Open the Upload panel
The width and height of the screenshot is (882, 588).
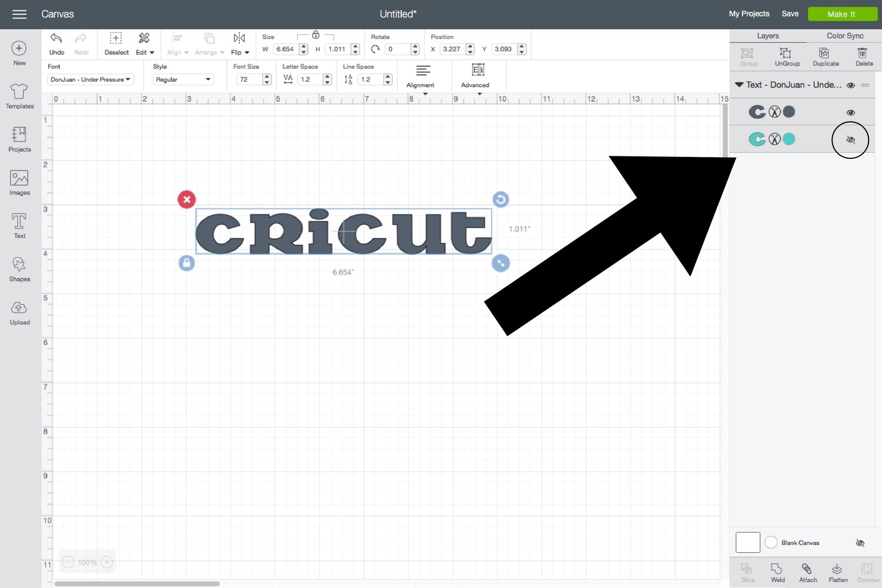click(x=19, y=312)
